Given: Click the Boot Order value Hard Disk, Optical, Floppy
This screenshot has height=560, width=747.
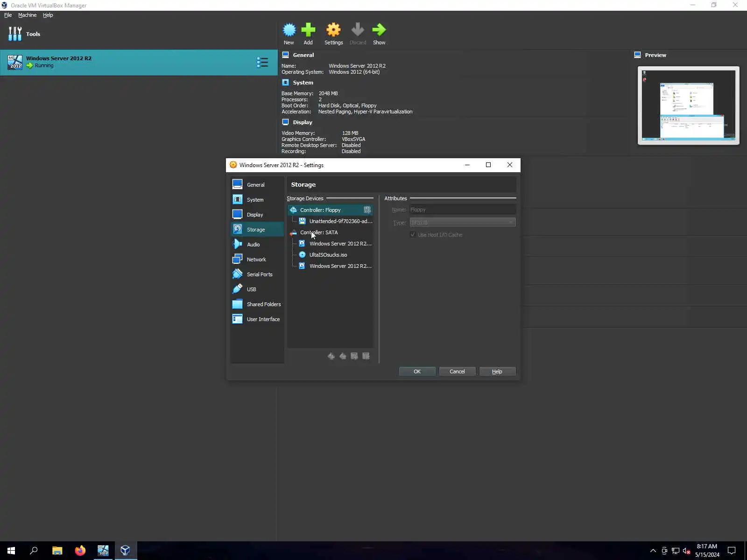Looking at the screenshot, I should tap(347, 105).
